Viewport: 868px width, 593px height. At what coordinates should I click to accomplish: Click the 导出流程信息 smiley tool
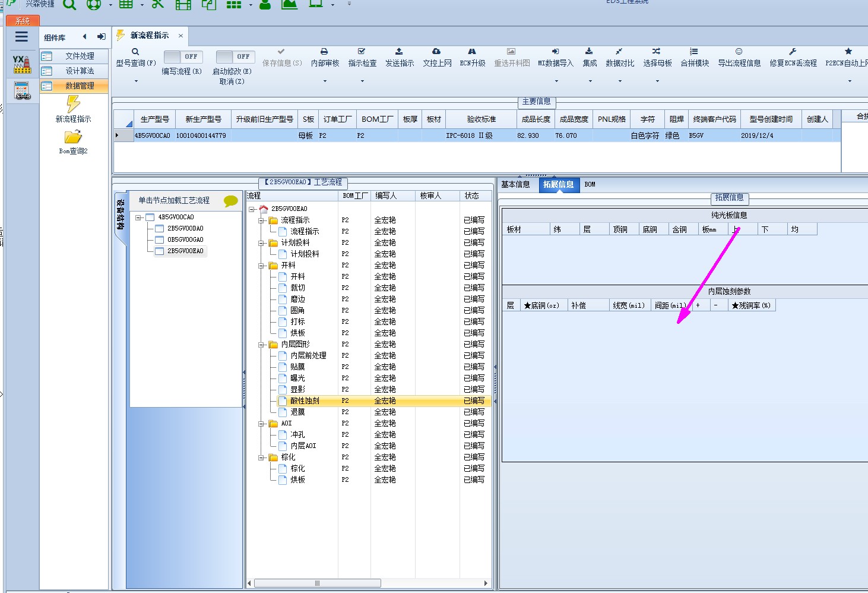tap(739, 58)
